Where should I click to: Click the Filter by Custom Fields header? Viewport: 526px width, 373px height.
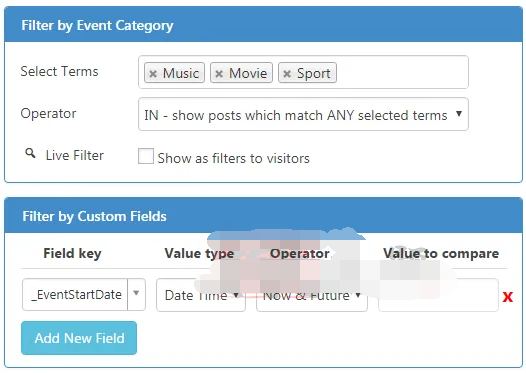263,216
